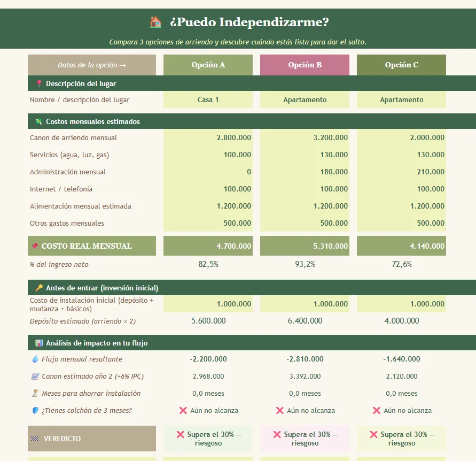Screen dimensions: 476x461
Task: Edit the Casa 1 name field
Action: pos(208,99)
